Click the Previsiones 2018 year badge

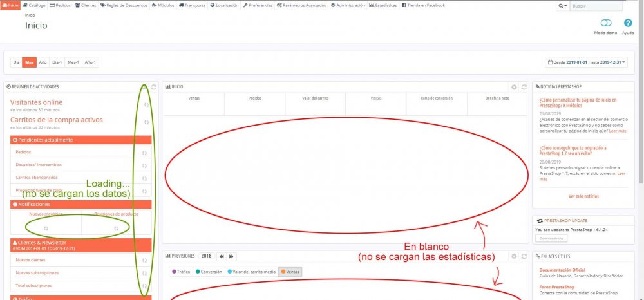pos(206,256)
